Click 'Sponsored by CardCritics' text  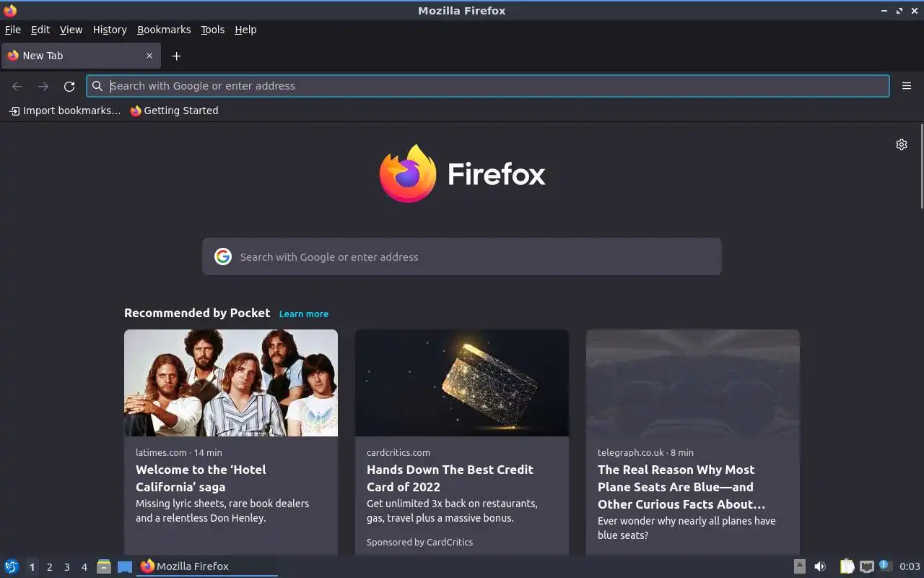(x=419, y=542)
